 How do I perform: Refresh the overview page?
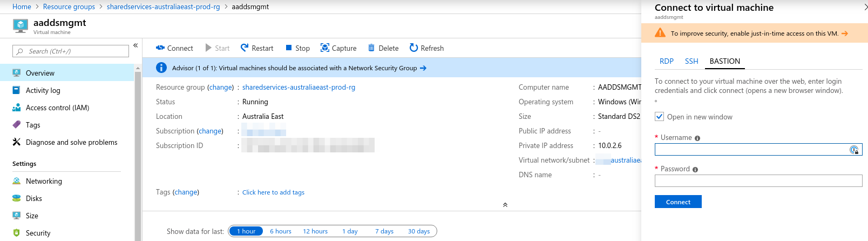coord(426,48)
